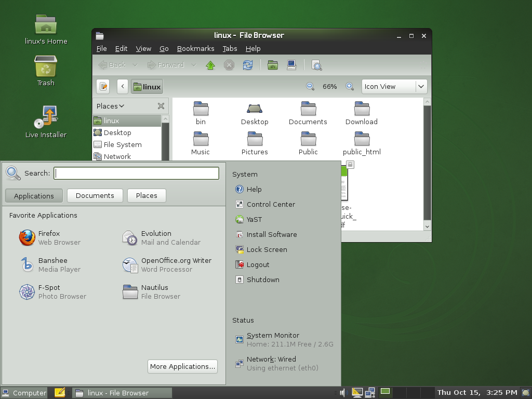Click the Search files magnifier icon
532x399 pixels.
coord(316,65)
